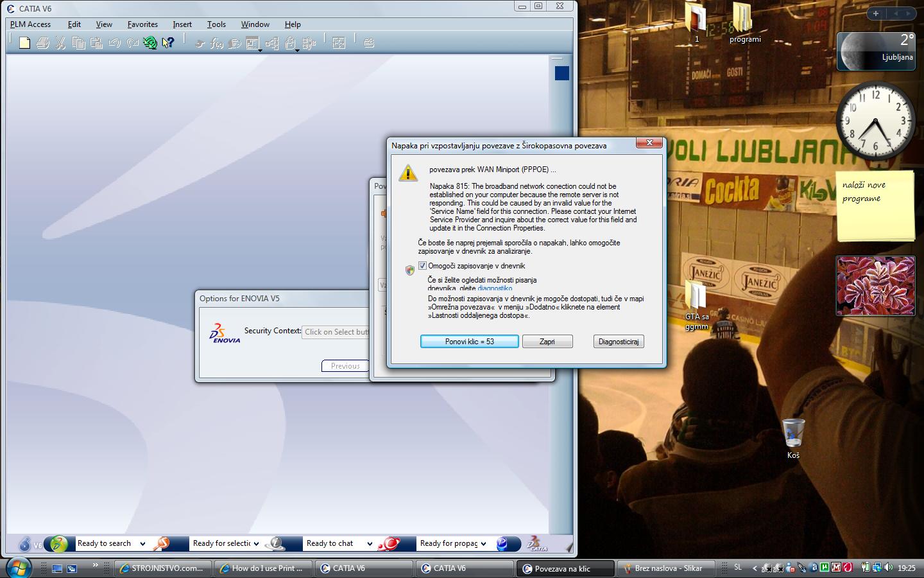Image resolution: width=924 pixels, height=578 pixels.
Task: Switch to 'Povezava na klic' taskbar button
Action: 565,568
